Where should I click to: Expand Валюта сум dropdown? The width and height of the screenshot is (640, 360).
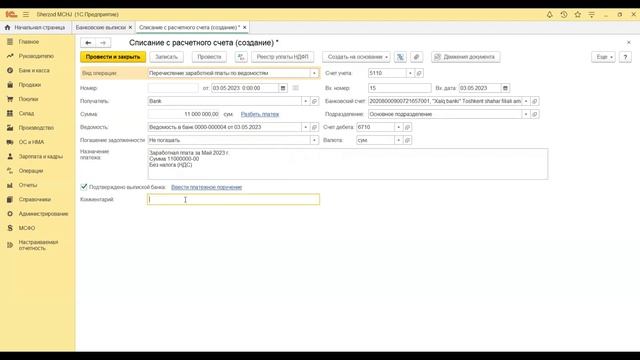(x=398, y=140)
